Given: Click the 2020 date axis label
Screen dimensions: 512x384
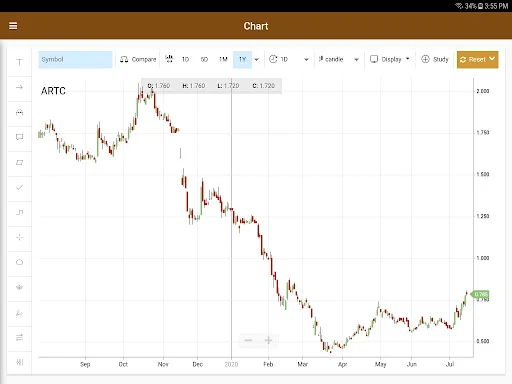Looking at the screenshot, I should pyautogui.click(x=231, y=364).
